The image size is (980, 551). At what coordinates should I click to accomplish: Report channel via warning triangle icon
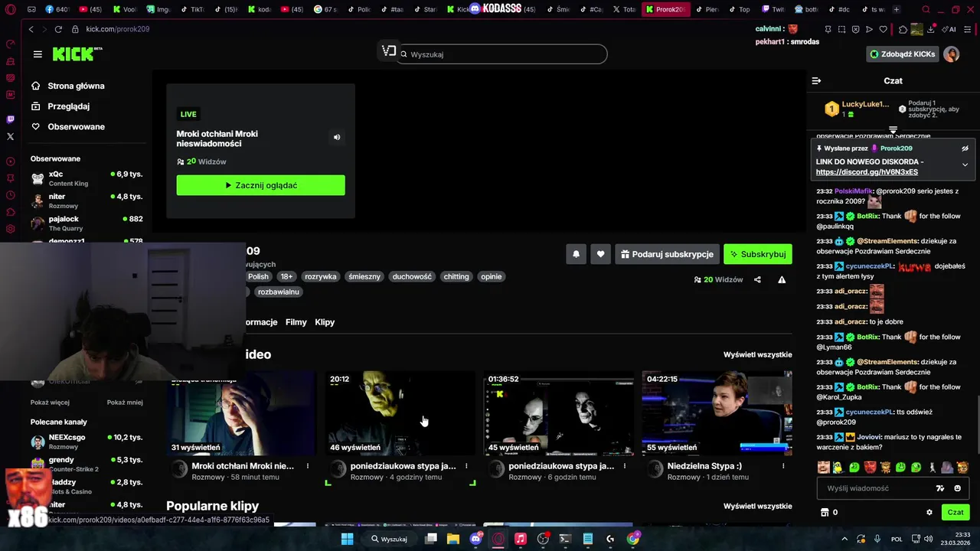[x=782, y=279]
